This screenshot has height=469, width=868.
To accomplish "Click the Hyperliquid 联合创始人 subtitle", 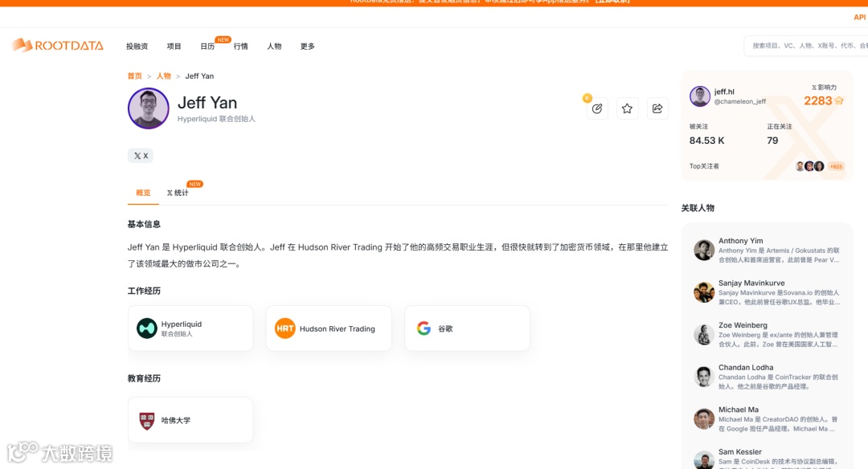I will coord(216,119).
